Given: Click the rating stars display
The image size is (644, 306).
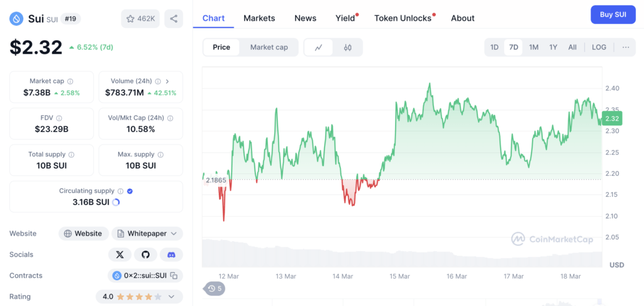Looking at the screenshot, I should point(139,297).
